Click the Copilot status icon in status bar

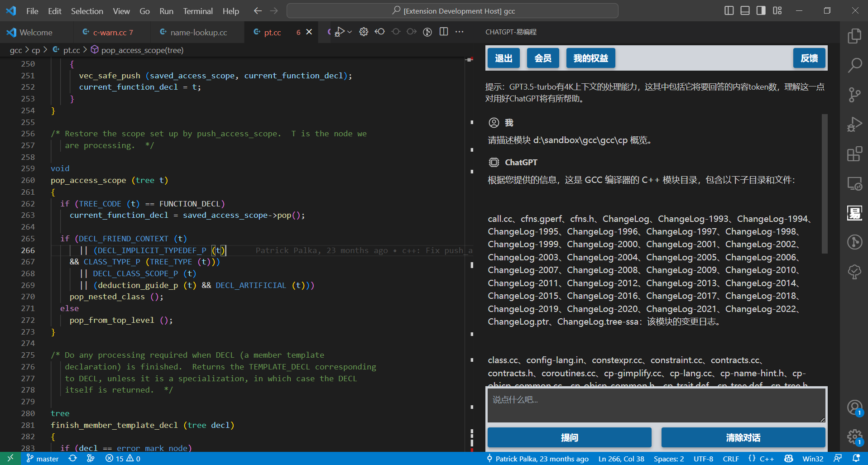788,459
